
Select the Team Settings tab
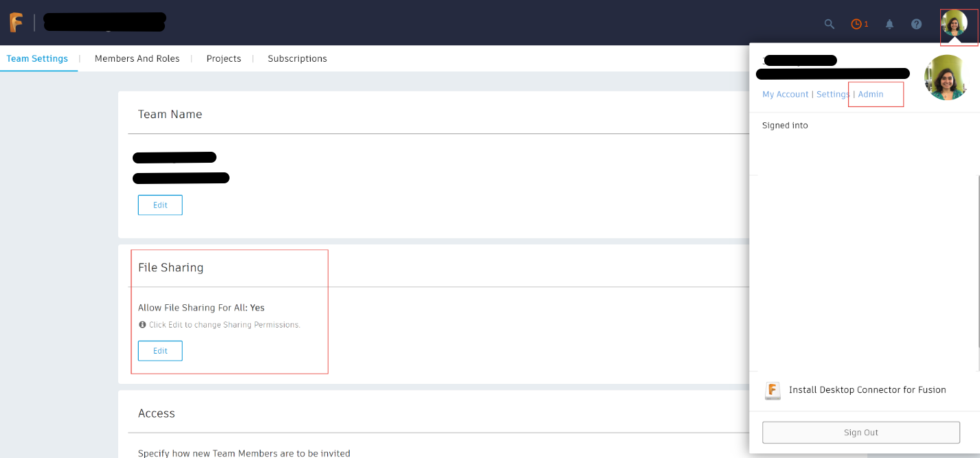click(x=38, y=58)
